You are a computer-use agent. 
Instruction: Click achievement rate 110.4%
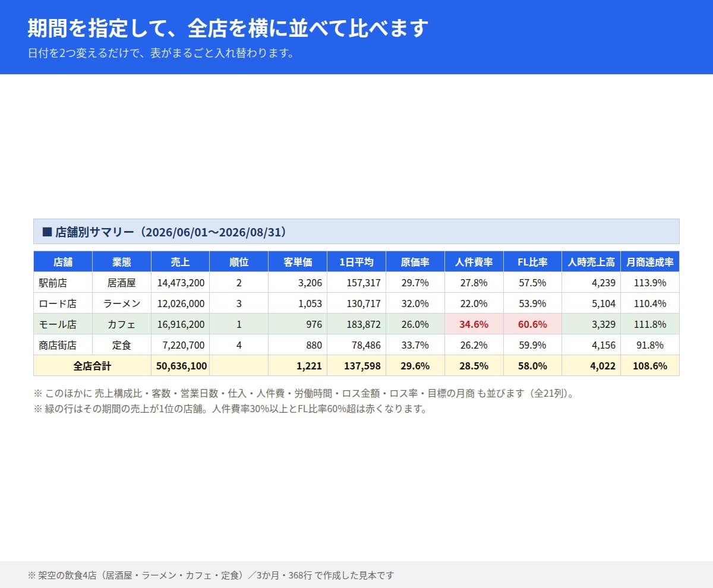[650, 304]
